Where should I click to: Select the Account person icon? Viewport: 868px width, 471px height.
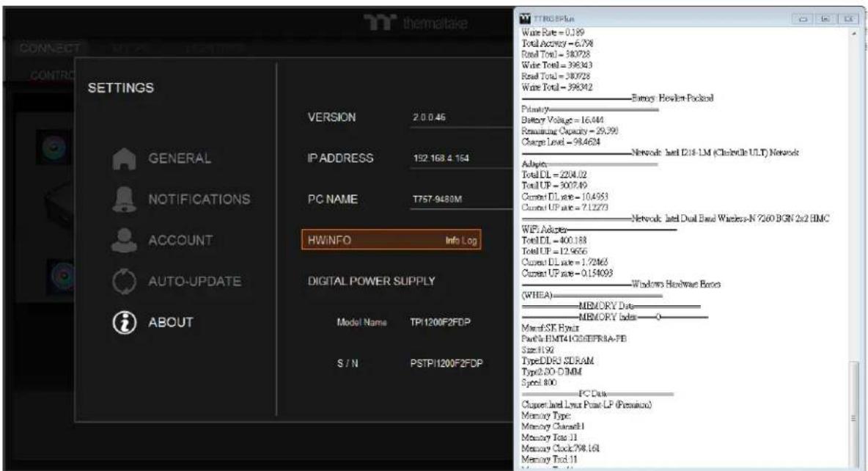click(x=124, y=241)
